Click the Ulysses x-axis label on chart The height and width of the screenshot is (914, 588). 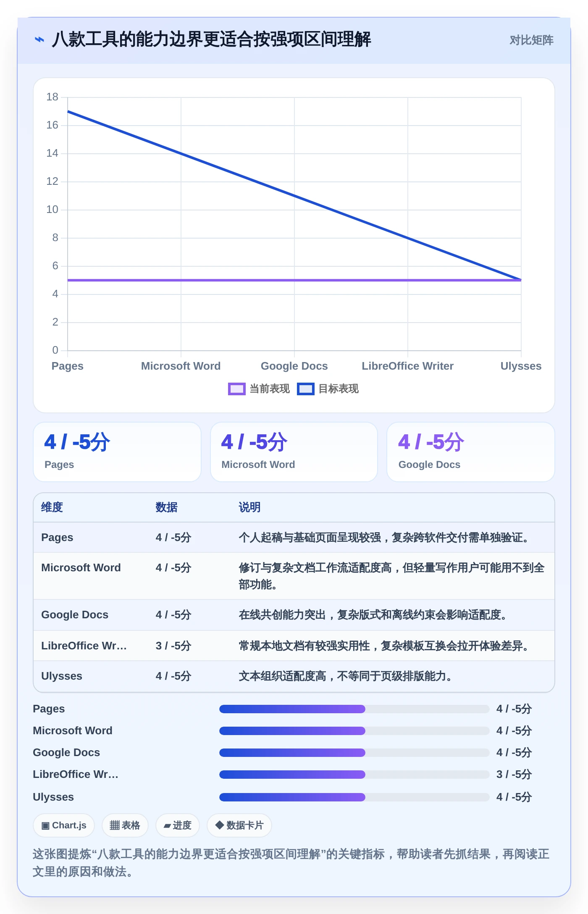521,366
